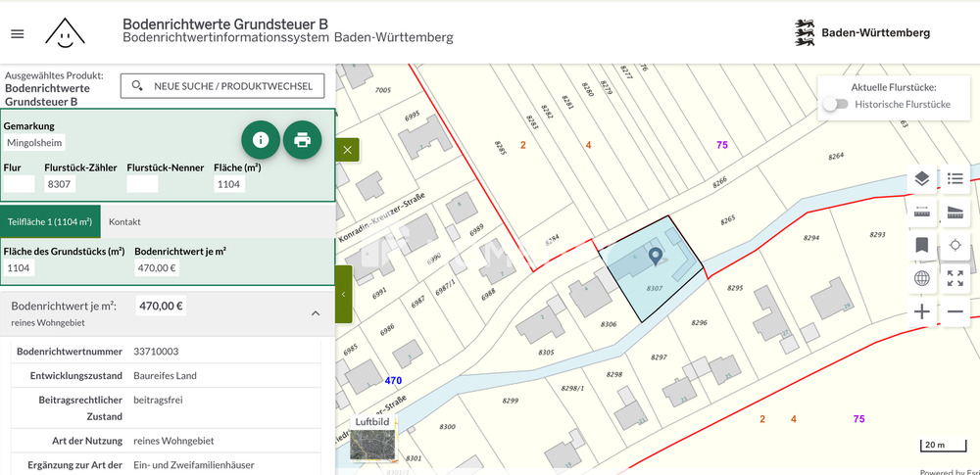This screenshot has height=475, width=980.
Task: Collapse the left sidebar with arrow handle
Action: click(x=344, y=294)
